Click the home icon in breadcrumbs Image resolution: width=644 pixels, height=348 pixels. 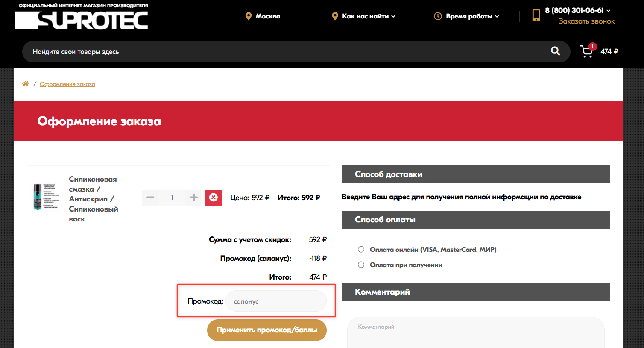pyautogui.click(x=25, y=83)
